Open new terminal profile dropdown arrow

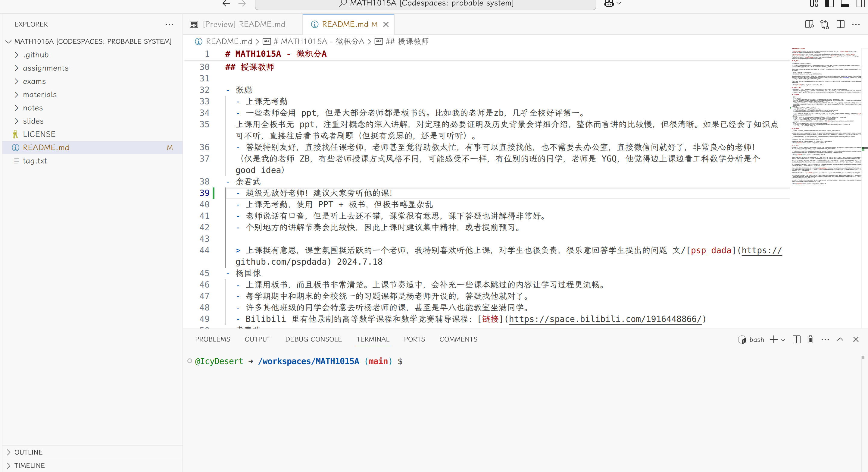click(783, 339)
